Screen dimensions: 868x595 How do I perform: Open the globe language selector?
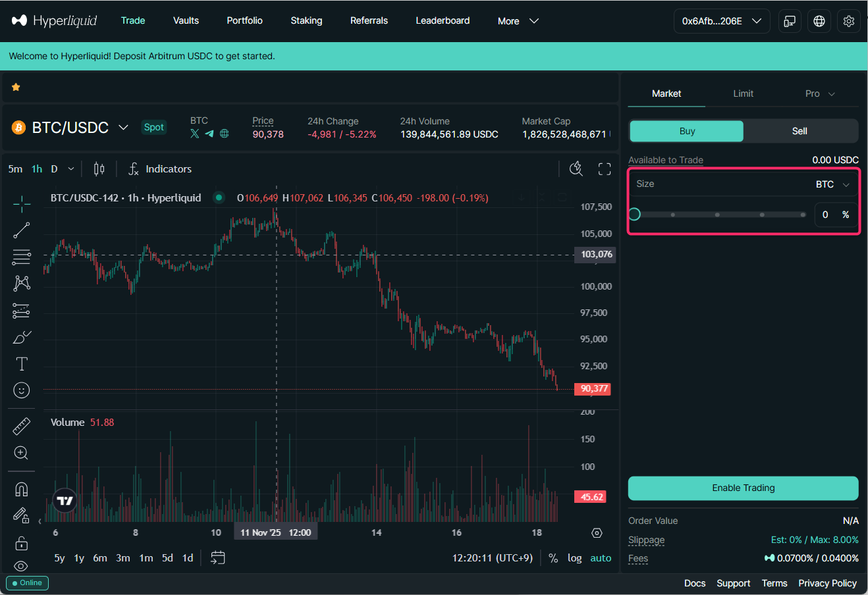coord(819,21)
